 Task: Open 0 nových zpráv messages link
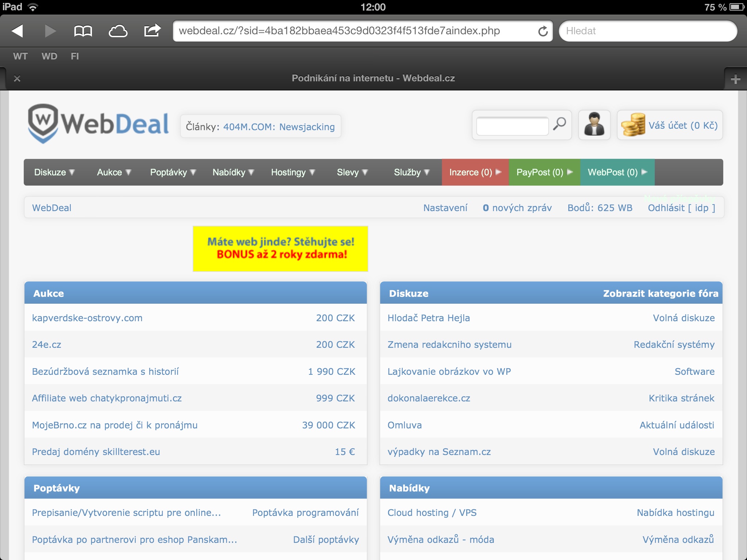517,208
